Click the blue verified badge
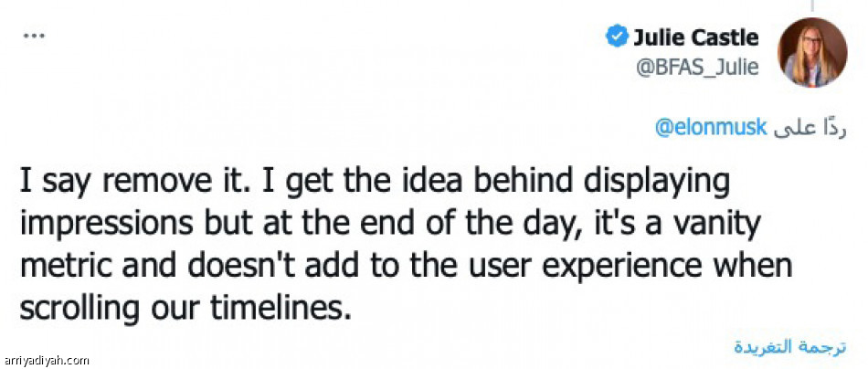Screen dimensions: 868x369 (616, 37)
